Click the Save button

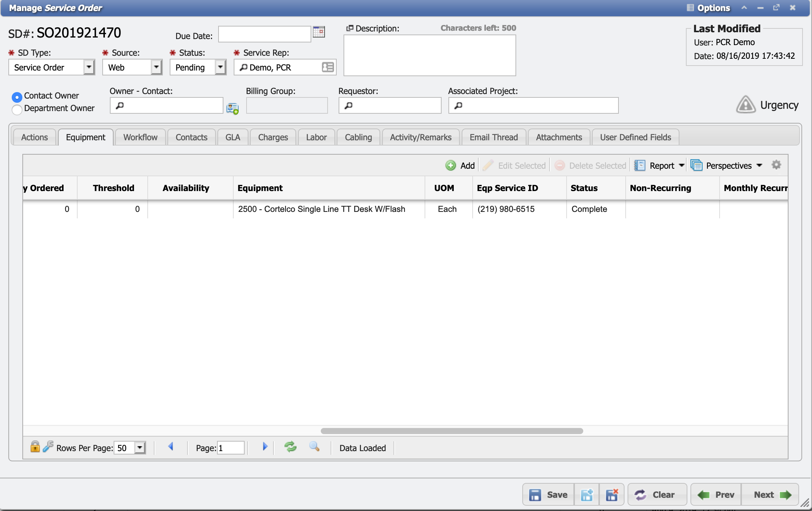click(x=548, y=495)
